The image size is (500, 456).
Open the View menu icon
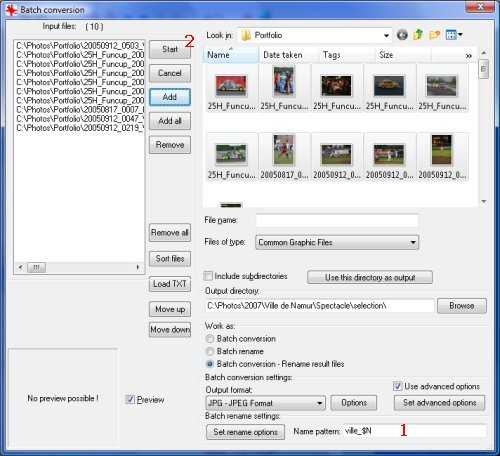pos(451,35)
